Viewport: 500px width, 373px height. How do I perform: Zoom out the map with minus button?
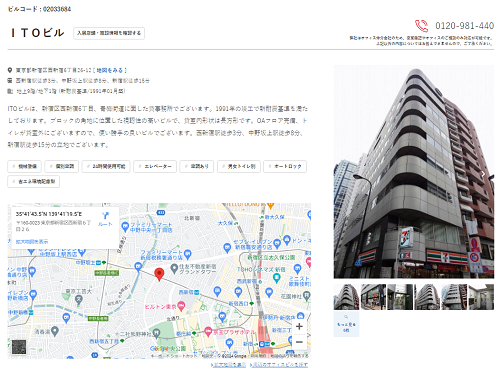[x=299, y=342]
